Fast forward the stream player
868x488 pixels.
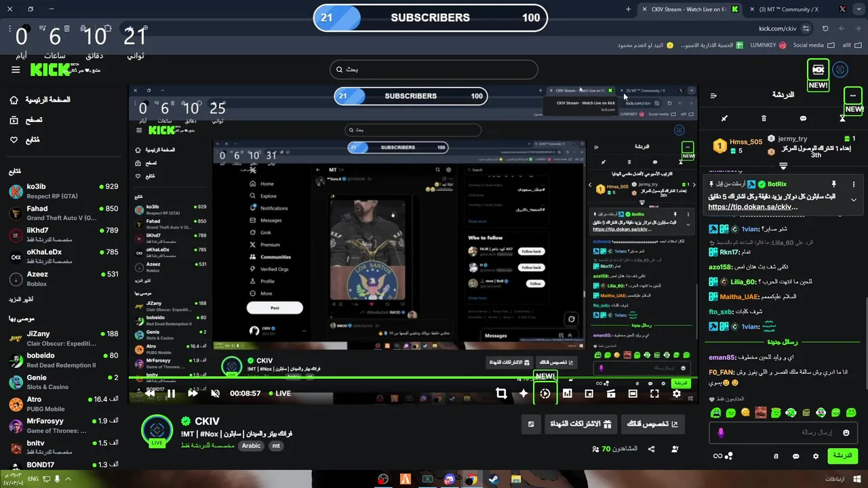193,393
